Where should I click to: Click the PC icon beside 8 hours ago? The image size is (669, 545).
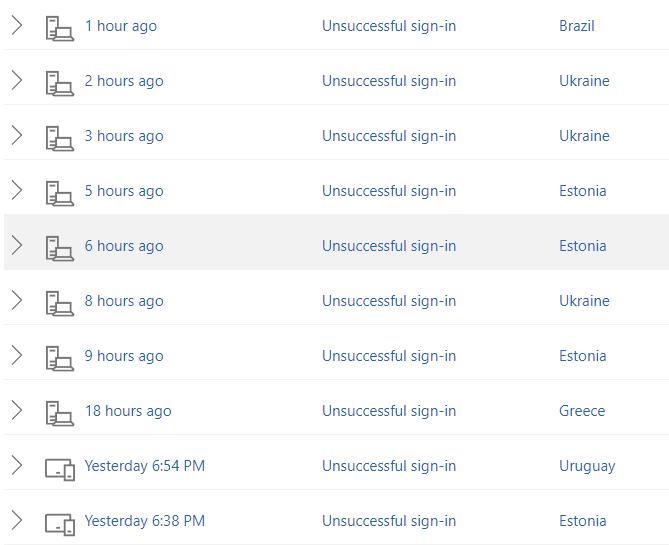point(59,302)
